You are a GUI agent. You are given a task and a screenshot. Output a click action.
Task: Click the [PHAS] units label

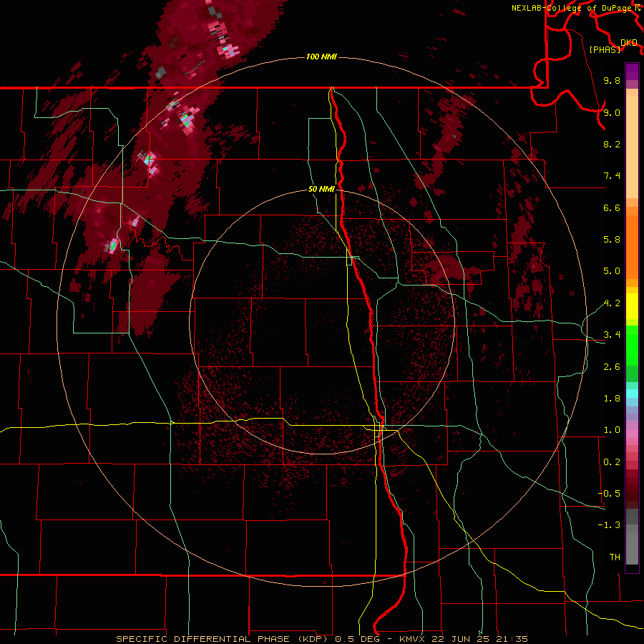tap(605, 49)
